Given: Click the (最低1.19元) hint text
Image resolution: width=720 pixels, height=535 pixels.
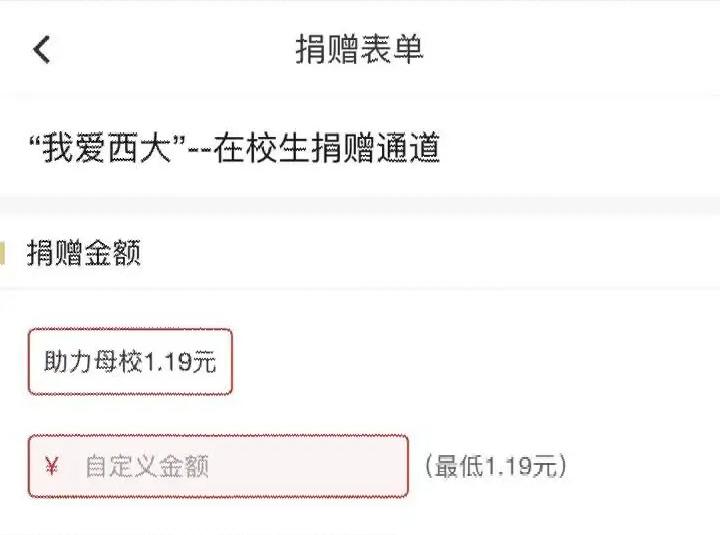Looking at the screenshot, I should coord(495,466).
